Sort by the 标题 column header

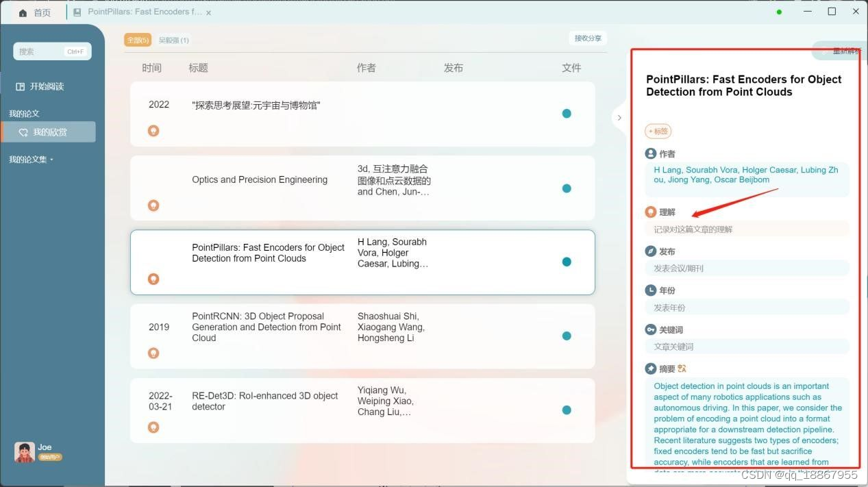click(198, 68)
